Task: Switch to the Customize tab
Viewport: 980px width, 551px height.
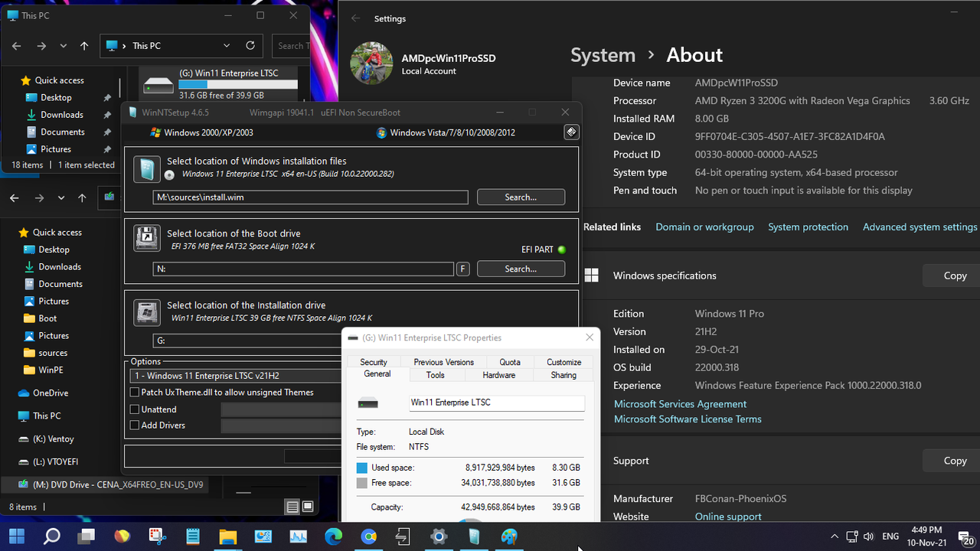Action: 564,362
